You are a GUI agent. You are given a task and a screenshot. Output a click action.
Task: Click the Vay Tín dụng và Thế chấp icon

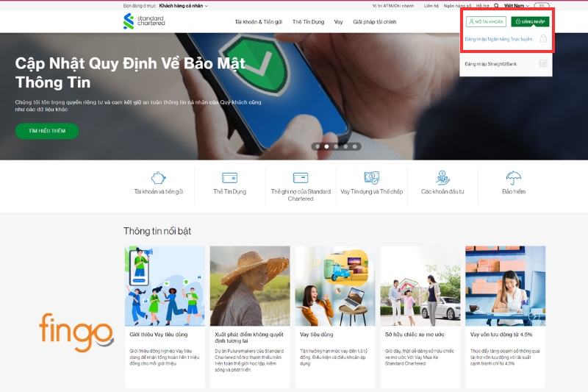click(x=372, y=177)
